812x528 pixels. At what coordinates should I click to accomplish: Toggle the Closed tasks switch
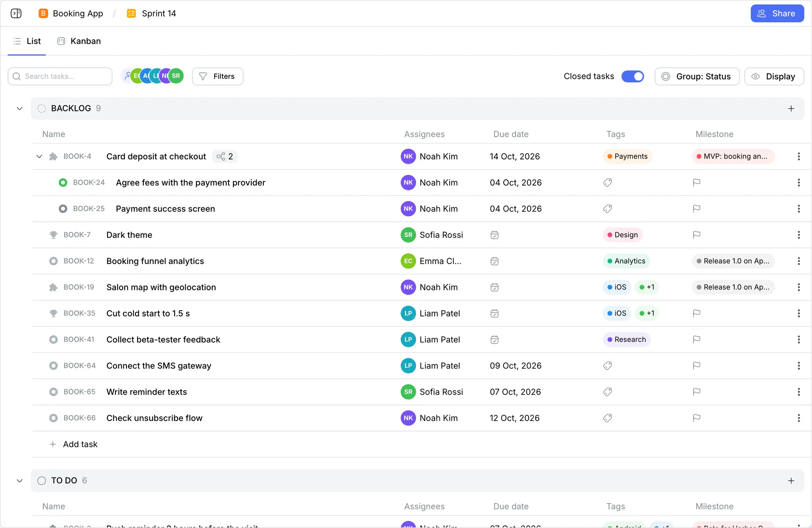click(x=632, y=77)
